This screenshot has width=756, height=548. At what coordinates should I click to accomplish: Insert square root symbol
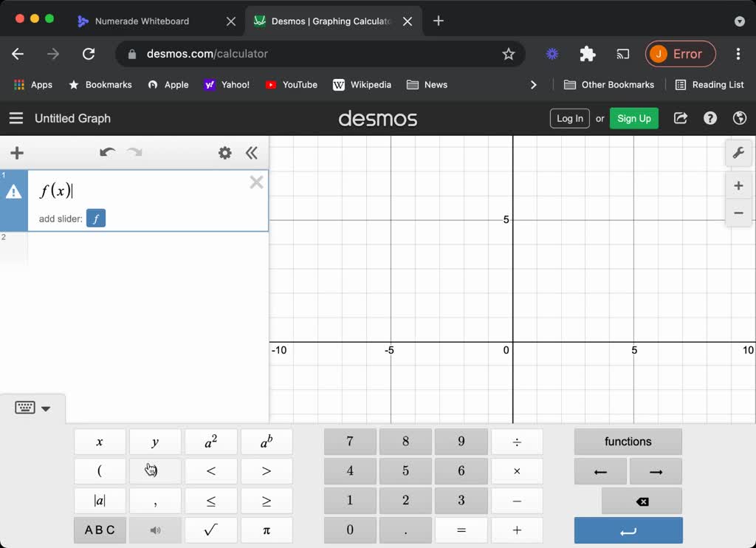coord(210,530)
